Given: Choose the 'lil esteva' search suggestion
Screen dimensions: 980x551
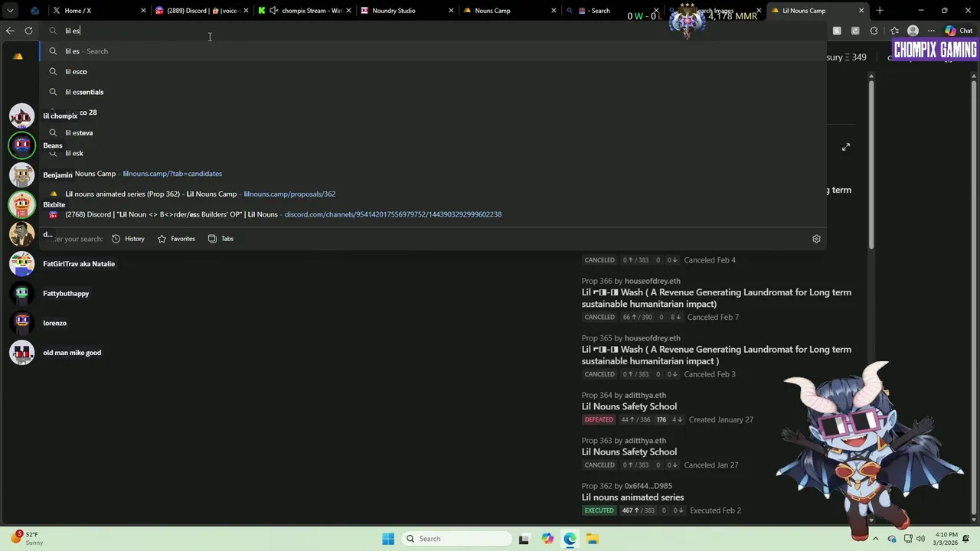Looking at the screenshot, I should tap(433, 132).
